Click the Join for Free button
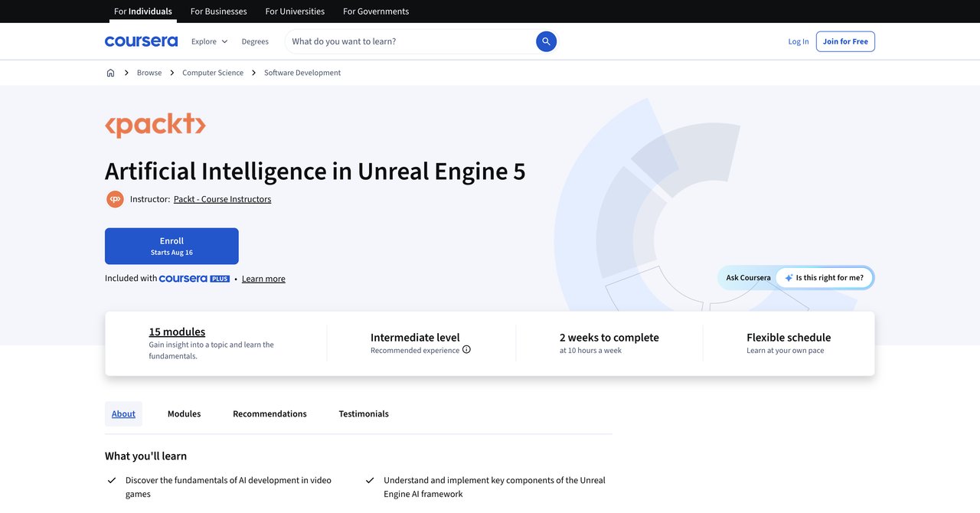The width and height of the screenshot is (980, 513). point(845,41)
